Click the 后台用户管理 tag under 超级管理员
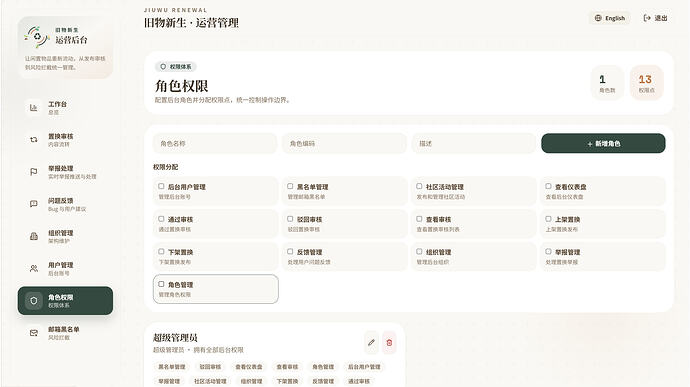 coord(364,367)
